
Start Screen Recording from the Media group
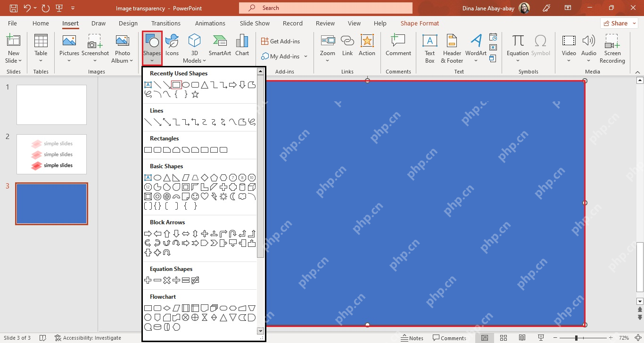(612, 49)
